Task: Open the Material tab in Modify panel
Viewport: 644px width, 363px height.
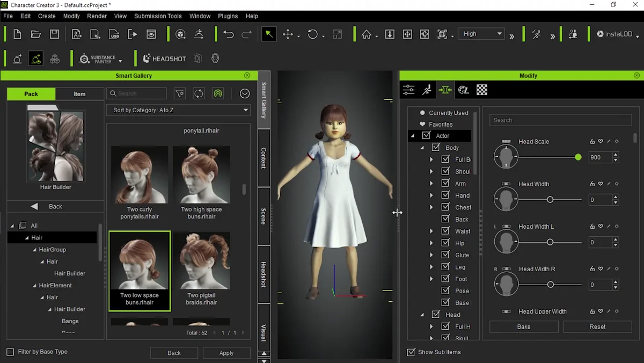Action: [464, 90]
